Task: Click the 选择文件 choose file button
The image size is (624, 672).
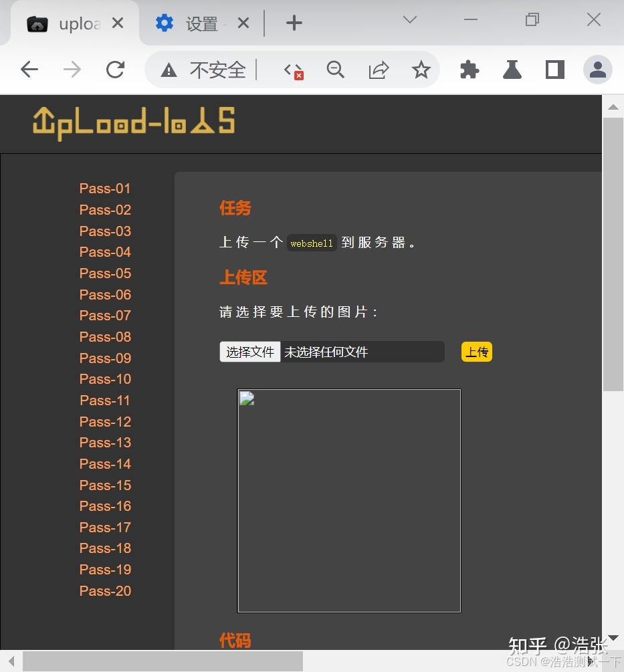Action: point(250,352)
